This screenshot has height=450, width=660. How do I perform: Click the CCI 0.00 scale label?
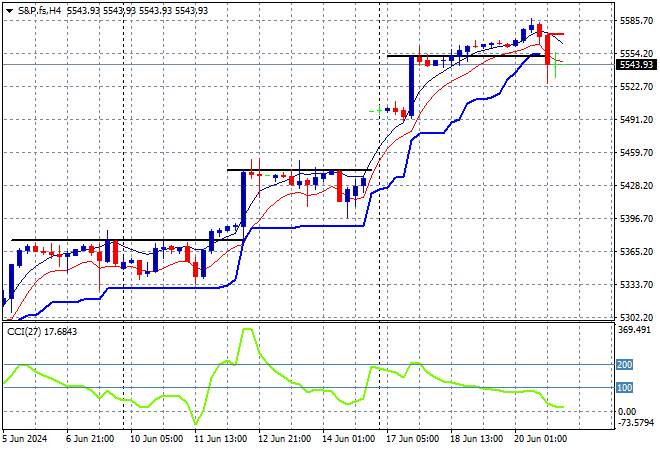627,412
